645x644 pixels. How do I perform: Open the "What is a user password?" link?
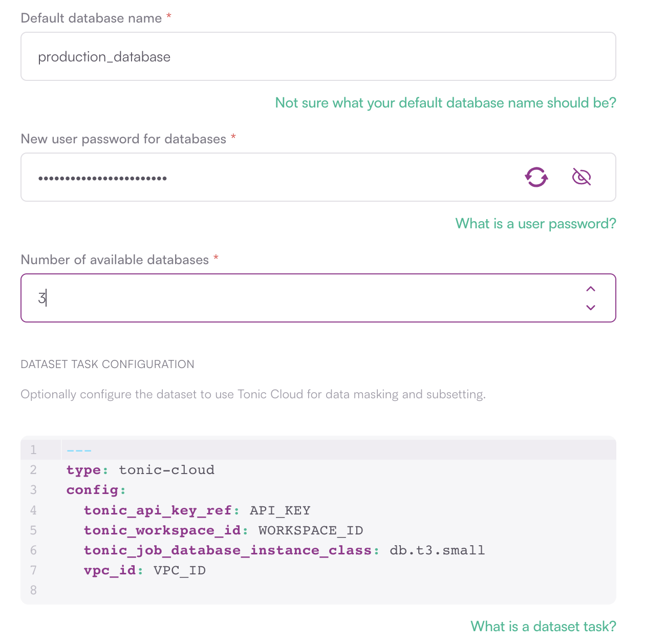point(535,224)
